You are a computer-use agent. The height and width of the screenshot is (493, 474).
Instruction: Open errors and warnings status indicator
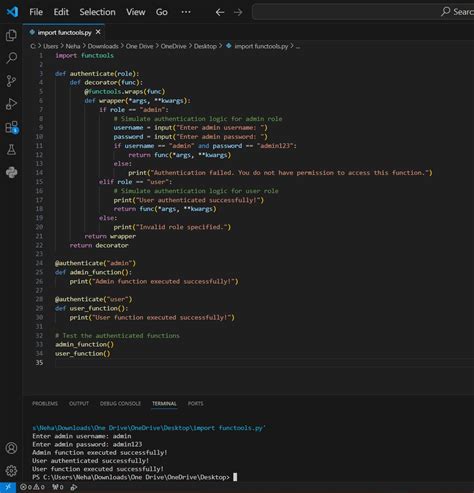pos(32,487)
